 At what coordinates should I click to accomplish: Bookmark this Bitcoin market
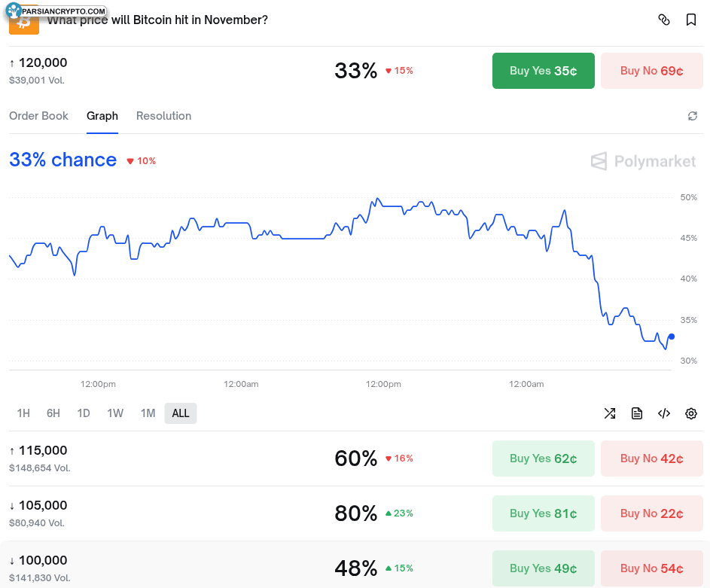[691, 20]
